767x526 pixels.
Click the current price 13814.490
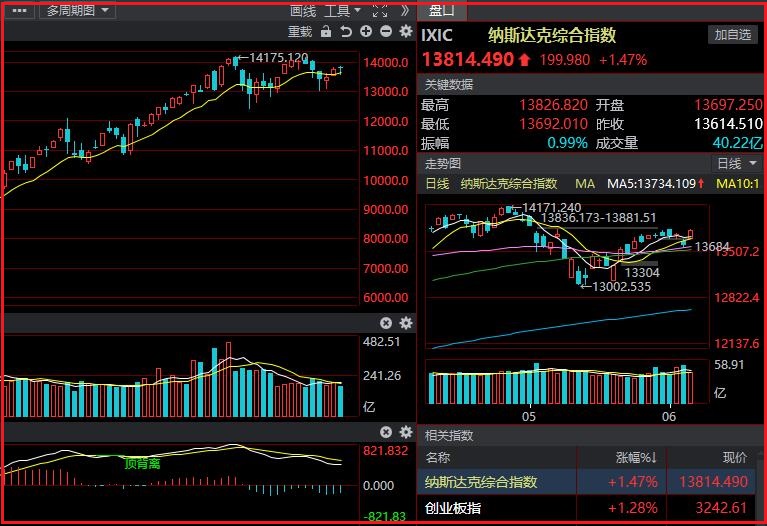468,60
